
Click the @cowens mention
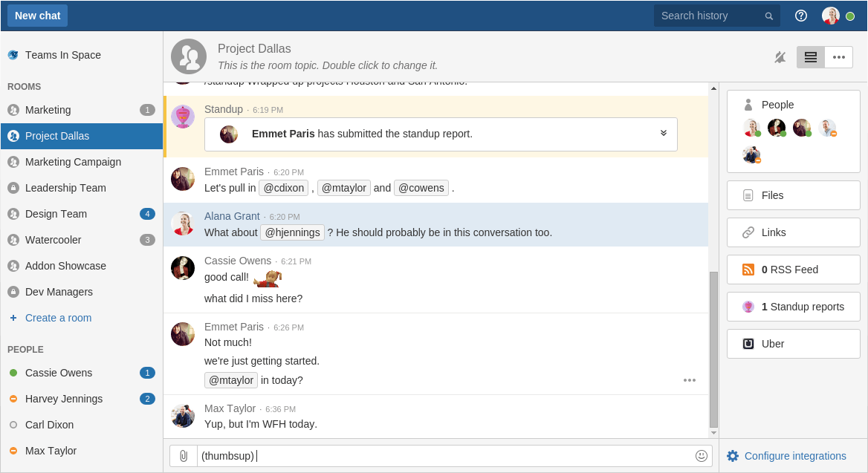(x=421, y=188)
